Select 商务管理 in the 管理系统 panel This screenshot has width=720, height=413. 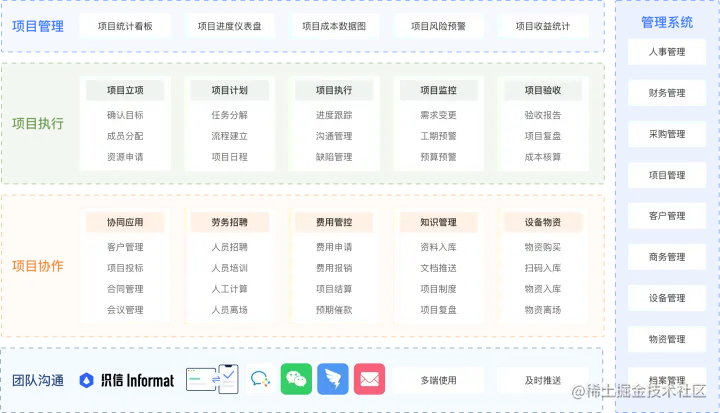click(667, 257)
